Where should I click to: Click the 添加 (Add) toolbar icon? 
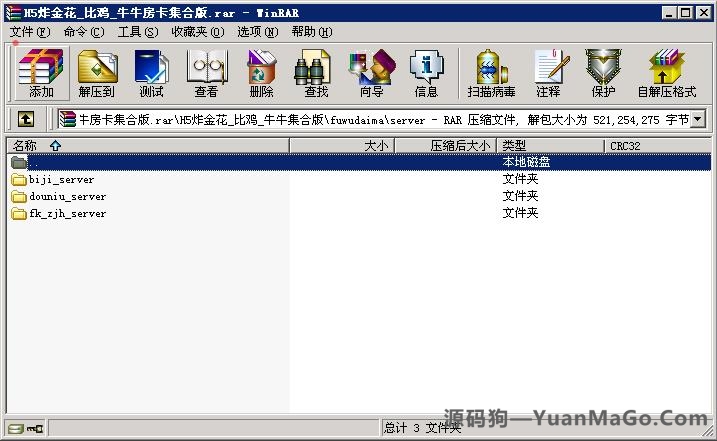[41, 73]
